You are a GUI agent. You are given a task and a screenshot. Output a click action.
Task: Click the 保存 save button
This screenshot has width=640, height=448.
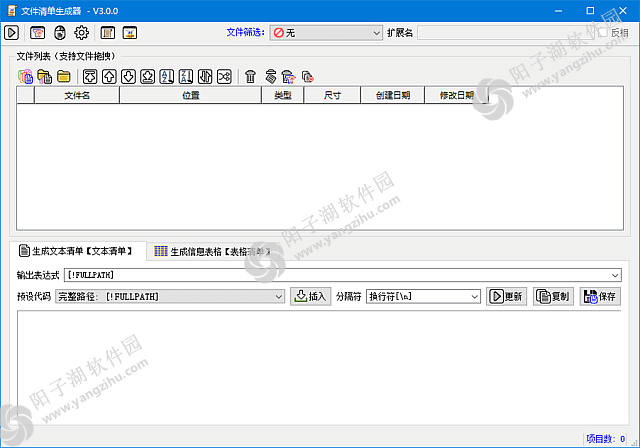600,297
